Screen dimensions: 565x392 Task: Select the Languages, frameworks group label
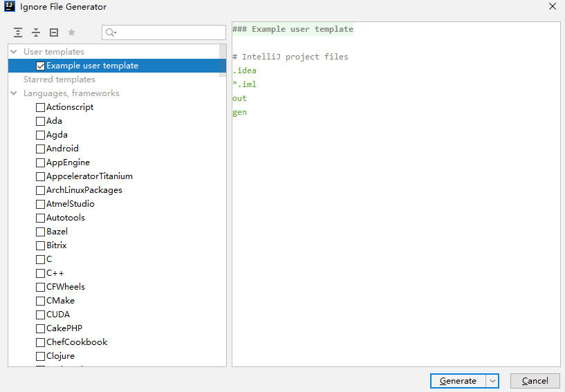[71, 93]
